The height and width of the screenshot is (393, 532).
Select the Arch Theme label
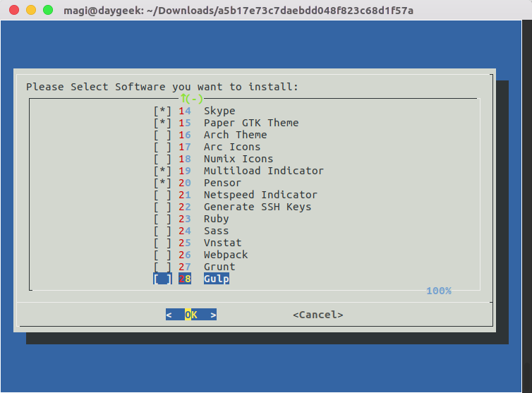(235, 135)
